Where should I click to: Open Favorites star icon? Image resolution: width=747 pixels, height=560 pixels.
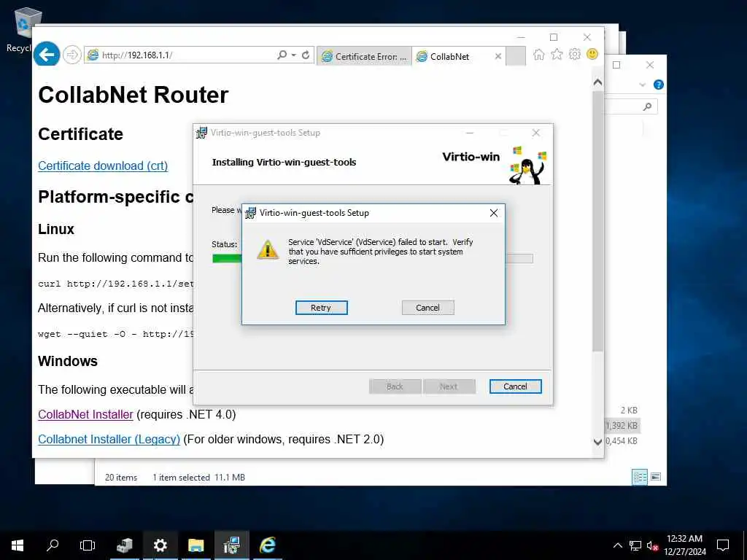click(x=557, y=54)
